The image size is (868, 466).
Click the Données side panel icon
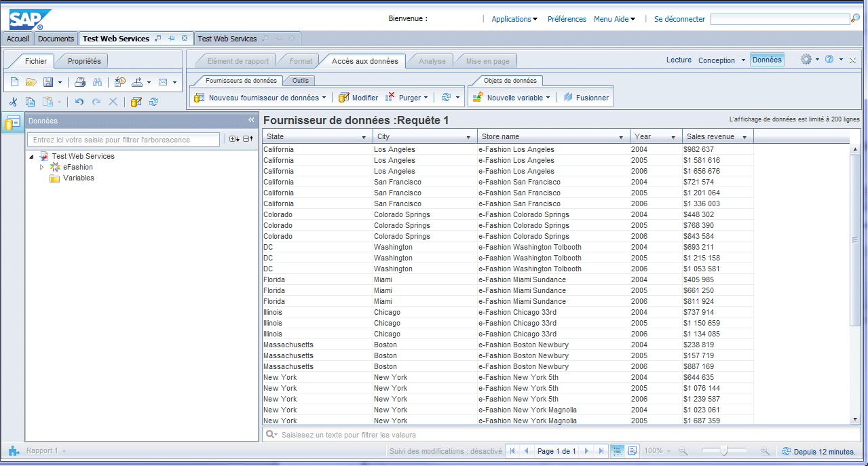click(x=12, y=123)
